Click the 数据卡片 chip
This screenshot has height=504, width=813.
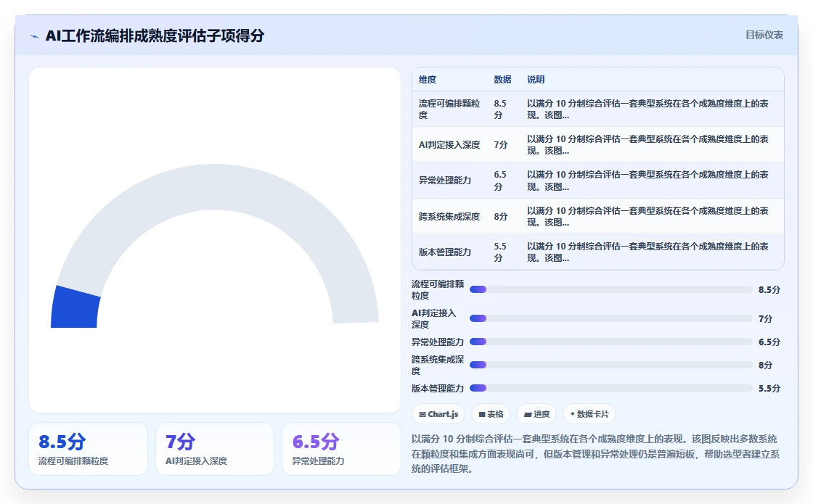click(589, 414)
